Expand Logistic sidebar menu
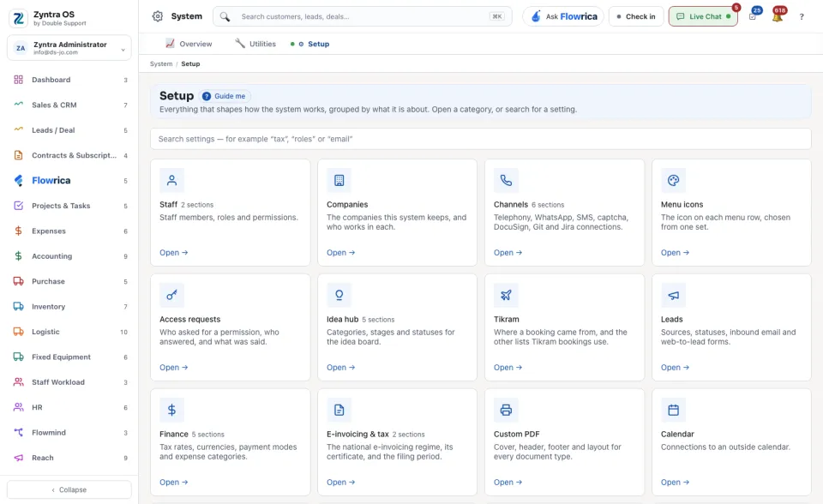 [69, 332]
